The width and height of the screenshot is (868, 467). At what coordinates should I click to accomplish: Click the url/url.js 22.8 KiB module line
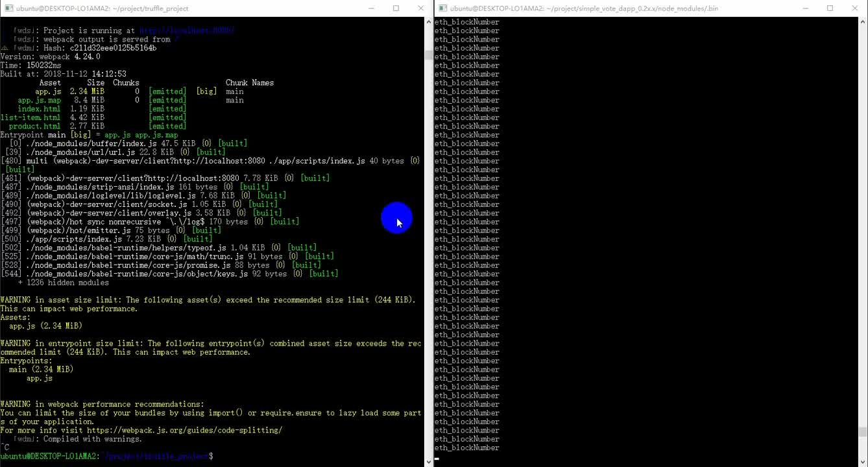[117, 152]
